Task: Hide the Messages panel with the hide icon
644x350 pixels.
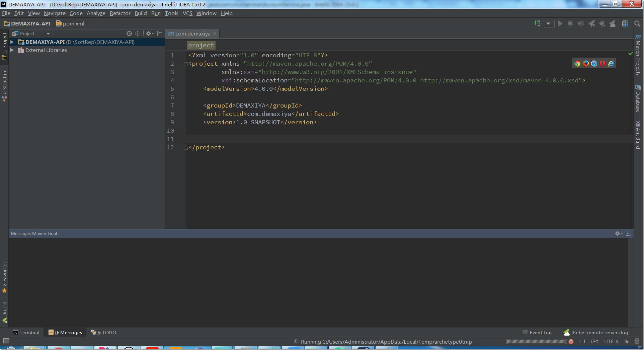Action: [629, 233]
